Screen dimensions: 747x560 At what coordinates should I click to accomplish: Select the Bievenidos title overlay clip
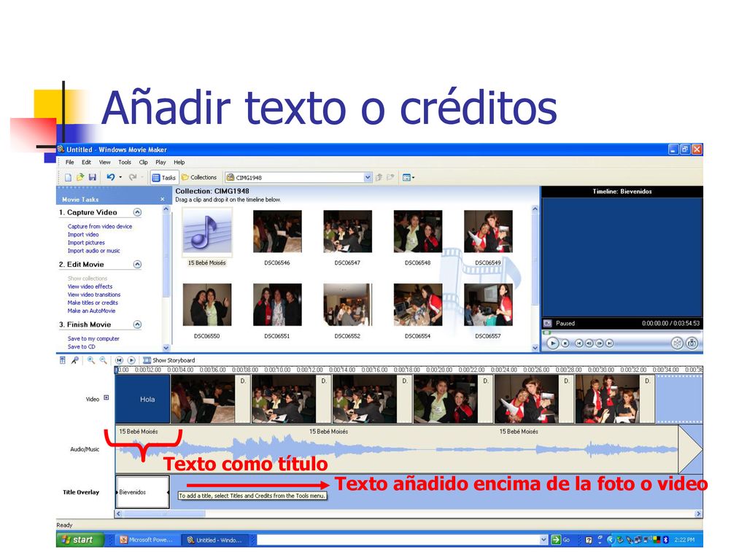(142, 492)
